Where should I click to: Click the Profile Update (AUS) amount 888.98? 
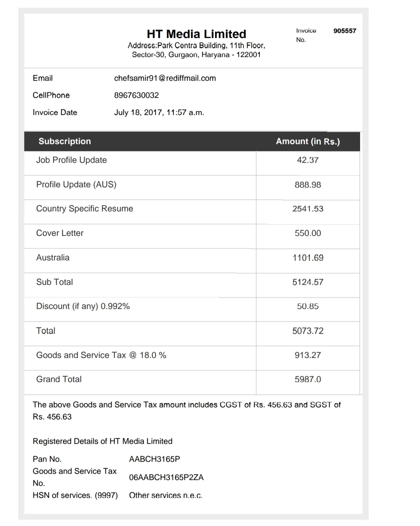tap(308, 185)
